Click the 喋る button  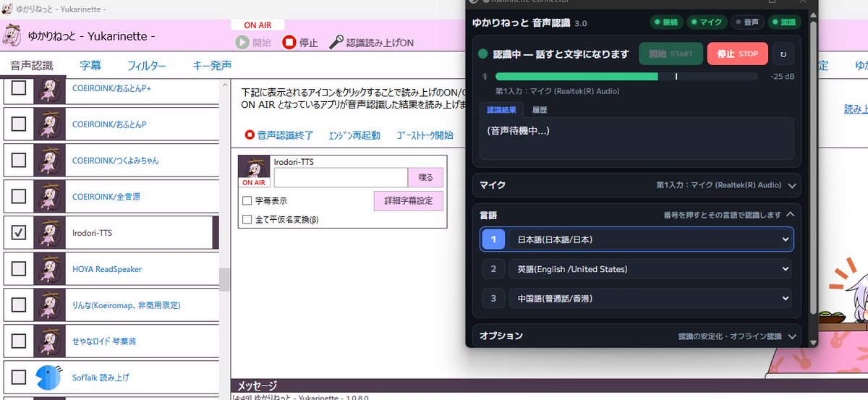pyautogui.click(x=425, y=177)
